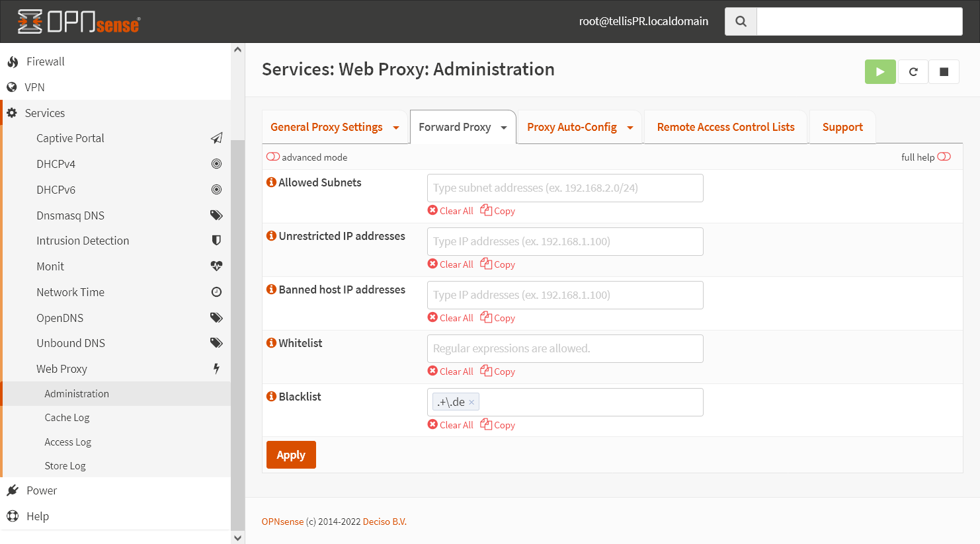Image resolution: width=980 pixels, height=544 pixels.
Task: Select the Web Proxy lightning bolt icon
Action: 216,368
